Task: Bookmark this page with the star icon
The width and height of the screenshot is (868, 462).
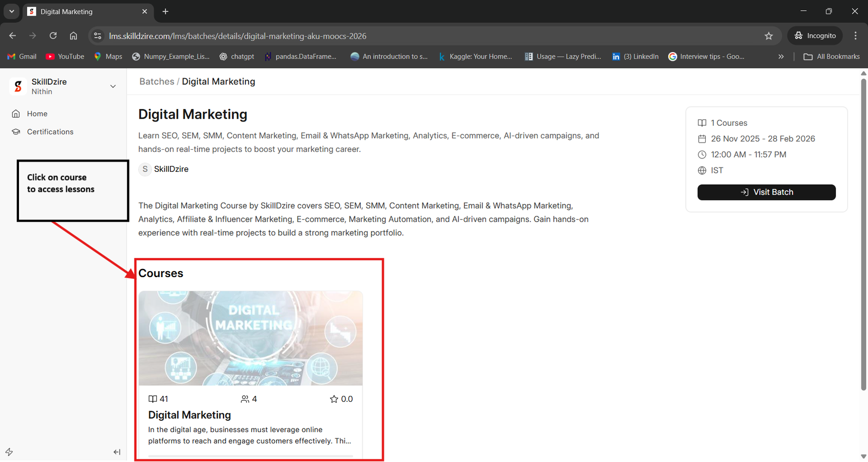Action: point(768,36)
